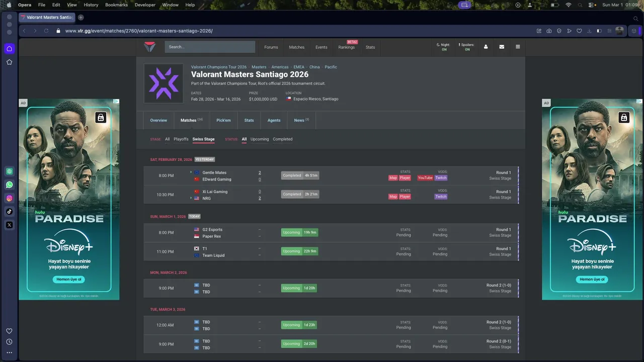Viewport: 644px width, 362px height.
Task: Open the sidebar heart pinboard icon
Action: point(9,331)
